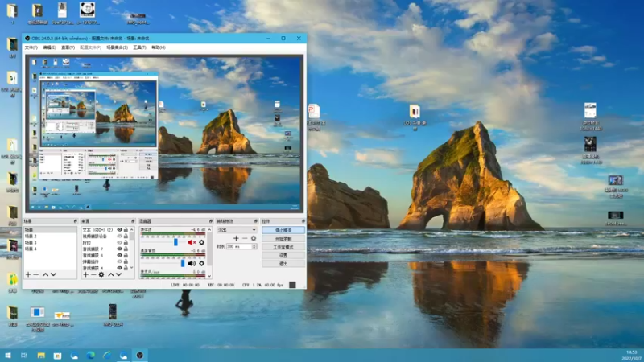The width and height of the screenshot is (644, 362).
Task: Open settings gear of the muted mixer channel
Action: pyautogui.click(x=201, y=243)
